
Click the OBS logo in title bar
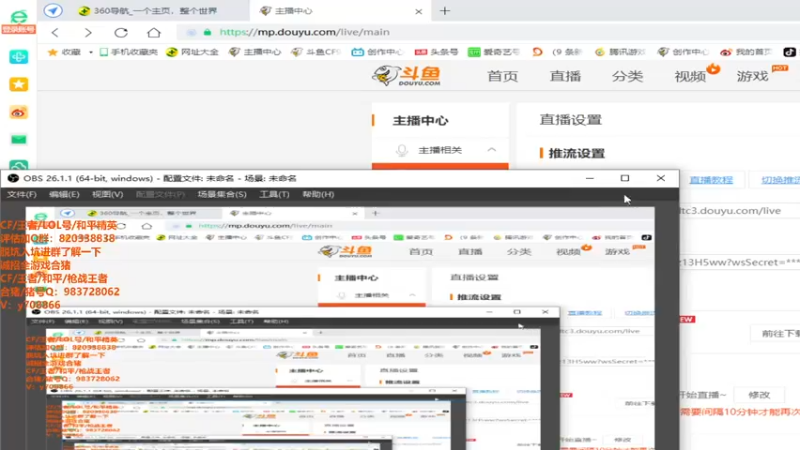(13, 179)
